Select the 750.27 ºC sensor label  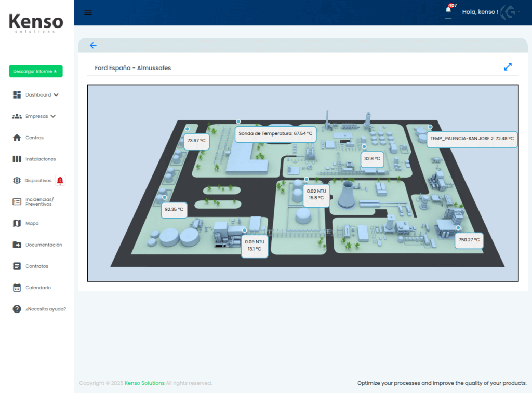coord(469,240)
